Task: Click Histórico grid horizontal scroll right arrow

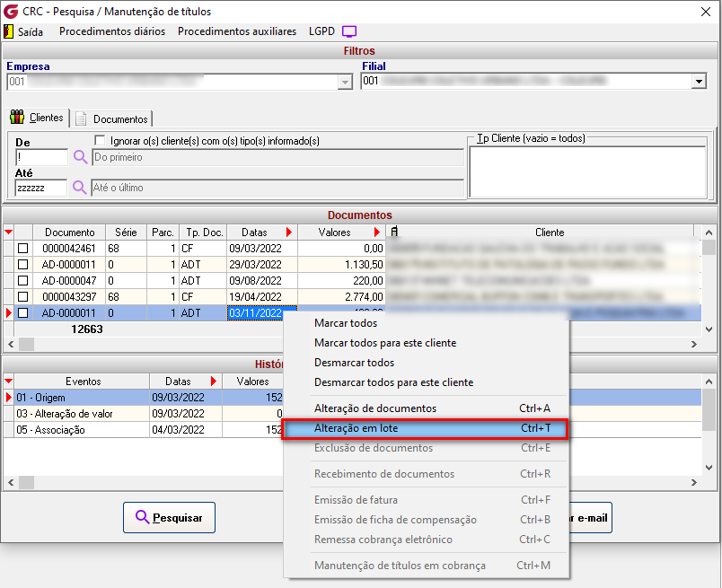Action: coord(694,483)
